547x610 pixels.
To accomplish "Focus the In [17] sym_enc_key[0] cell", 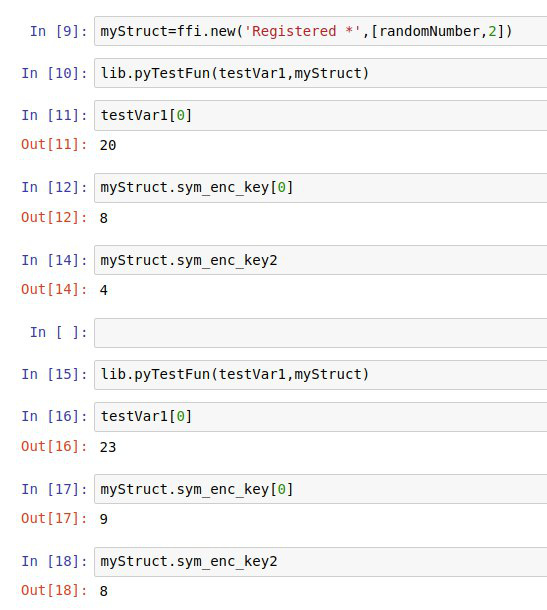I will (x=321, y=489).
